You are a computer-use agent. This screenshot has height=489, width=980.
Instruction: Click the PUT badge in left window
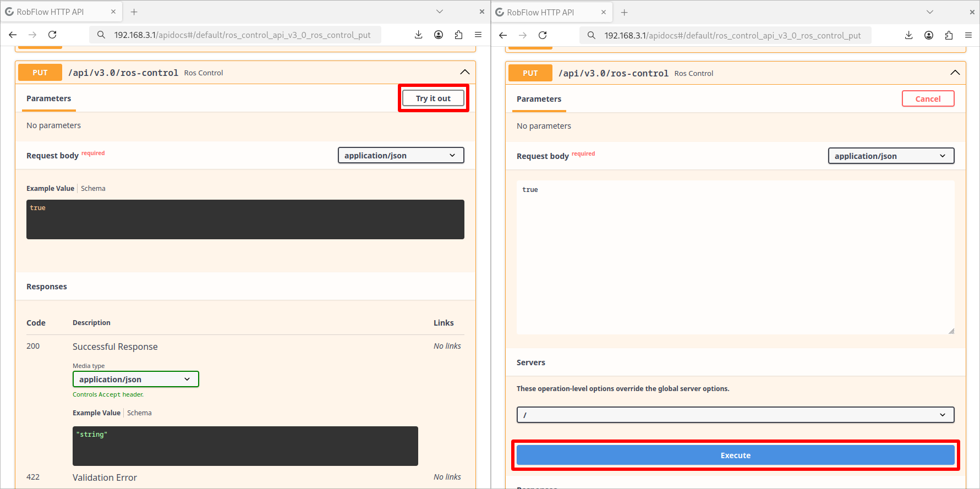click(40, 73)
